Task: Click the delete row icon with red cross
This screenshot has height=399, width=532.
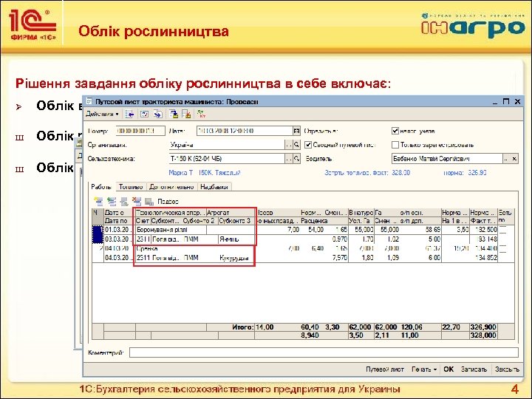Action: [x=137, y=202]
